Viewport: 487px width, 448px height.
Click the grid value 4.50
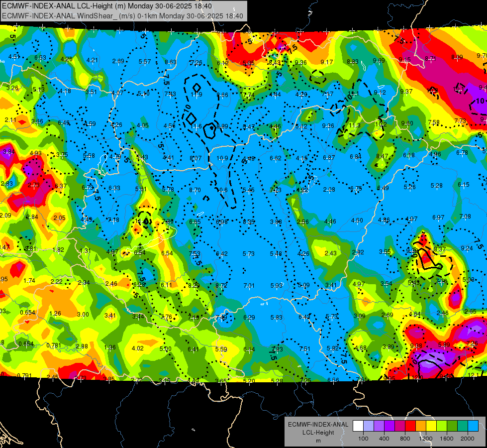357,221
